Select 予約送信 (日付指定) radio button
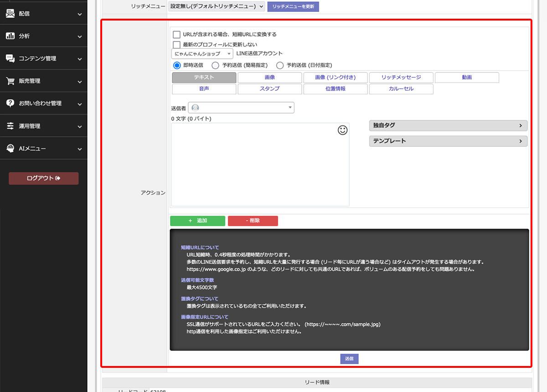This screenshot has width=547, height=392. coord(280,65)
